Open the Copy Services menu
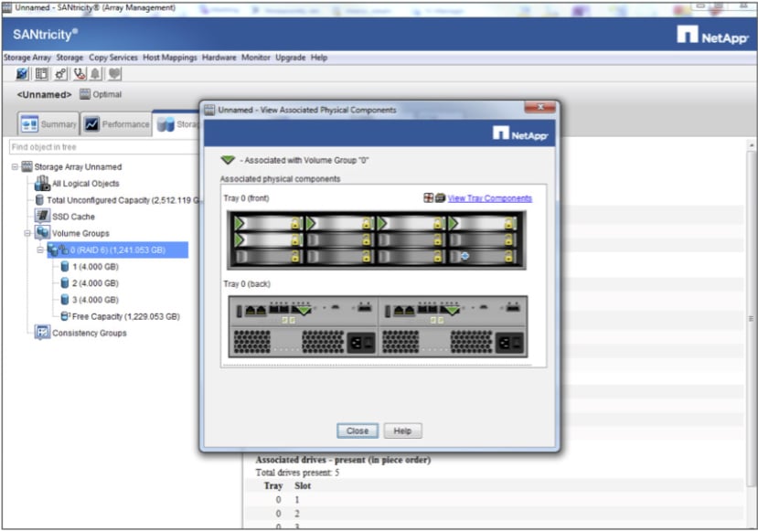 113,58
